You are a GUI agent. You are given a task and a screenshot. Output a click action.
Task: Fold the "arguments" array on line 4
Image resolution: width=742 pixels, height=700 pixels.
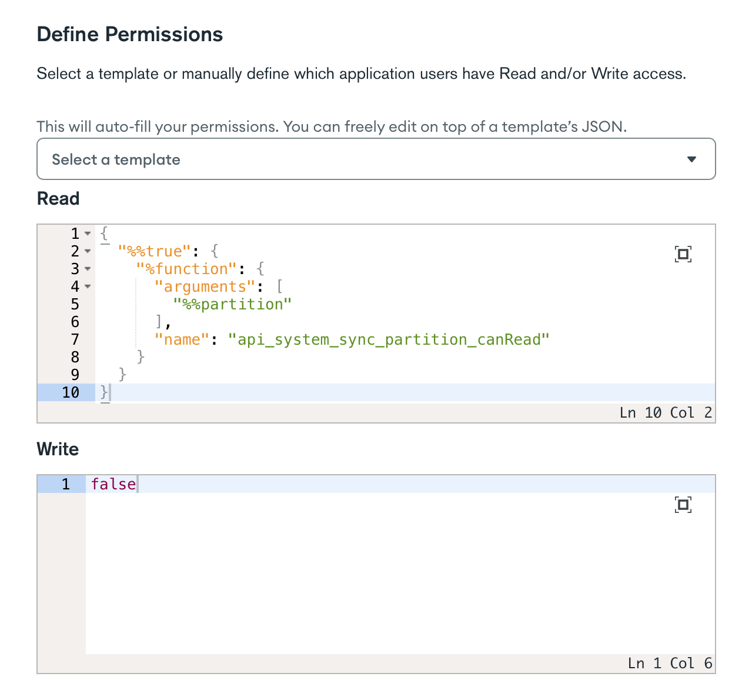pyautogui.click(x=88, y=286)
